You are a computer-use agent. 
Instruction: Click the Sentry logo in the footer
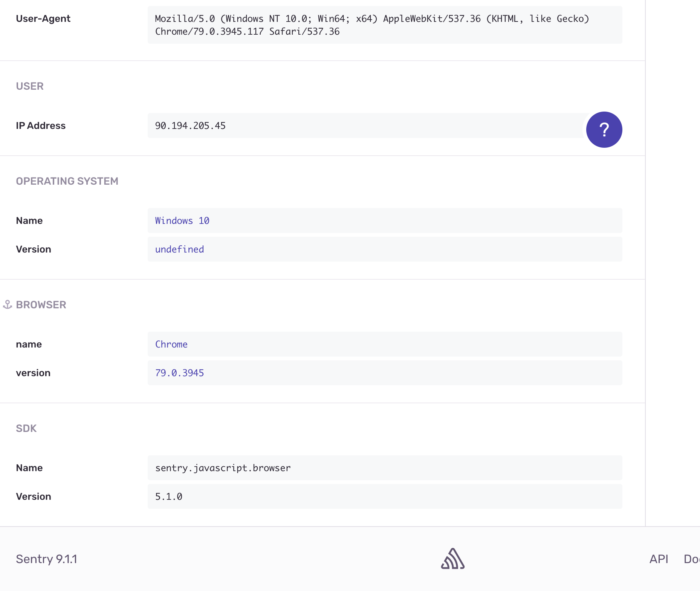point(452,559)
